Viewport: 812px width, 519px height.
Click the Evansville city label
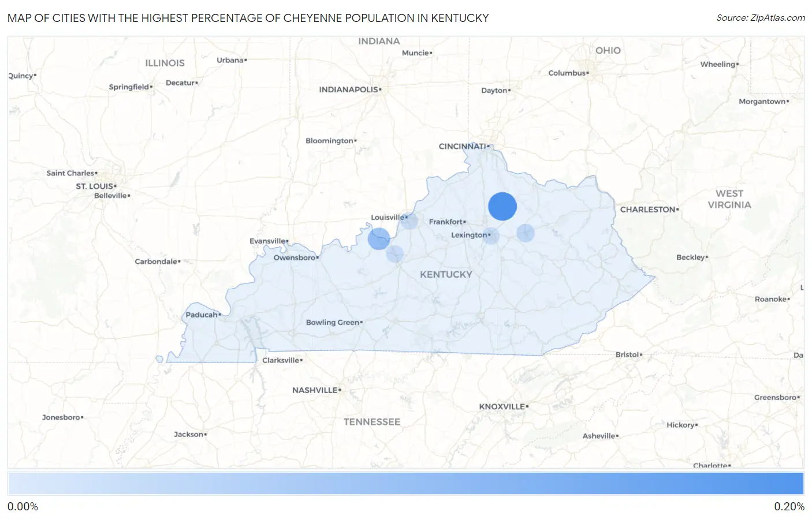coord(267,241)
